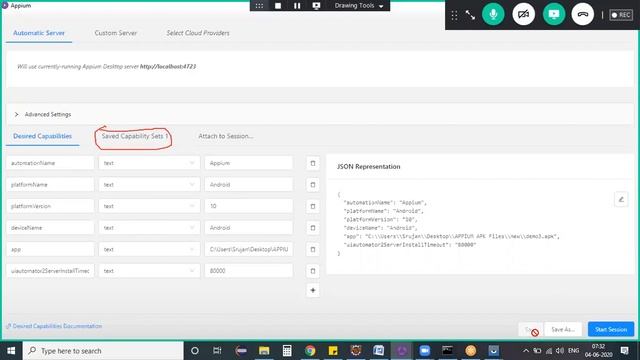Click ENG language indicator
The width and height of the screenshot is (640, 360).
(573, 351)
